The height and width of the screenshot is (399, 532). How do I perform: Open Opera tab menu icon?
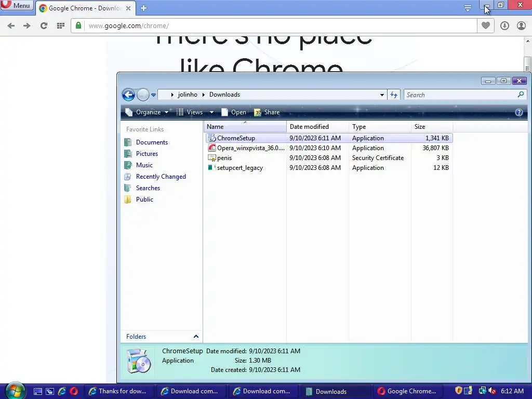pyautogui.click(x=468, y=8)
